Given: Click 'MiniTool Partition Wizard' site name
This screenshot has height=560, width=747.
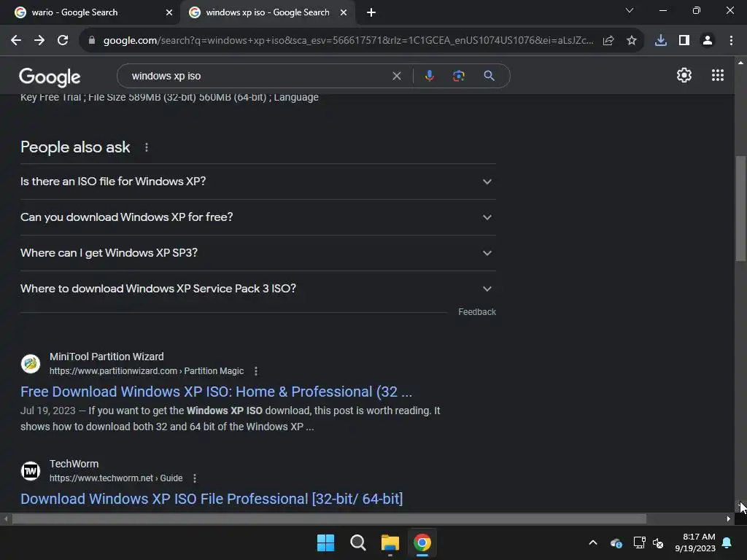Looking at the screenshot, I should click(x=107, y=357).
